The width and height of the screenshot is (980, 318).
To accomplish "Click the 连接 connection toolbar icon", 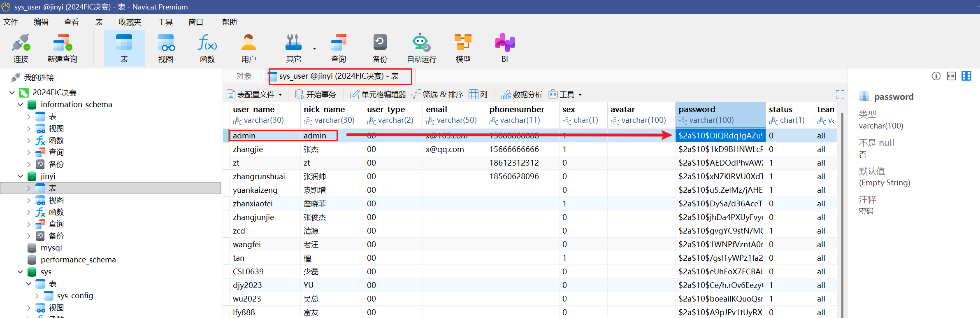I will 21,48.
